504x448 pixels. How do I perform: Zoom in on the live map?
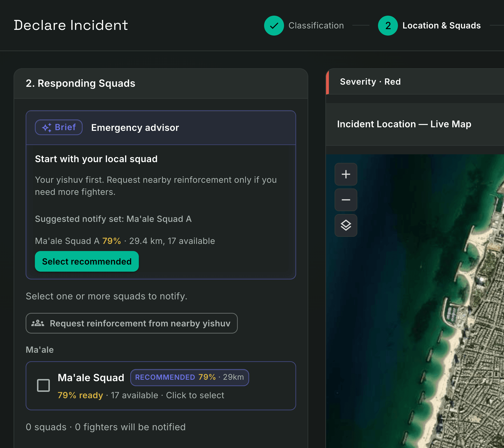tap(346, 174)
